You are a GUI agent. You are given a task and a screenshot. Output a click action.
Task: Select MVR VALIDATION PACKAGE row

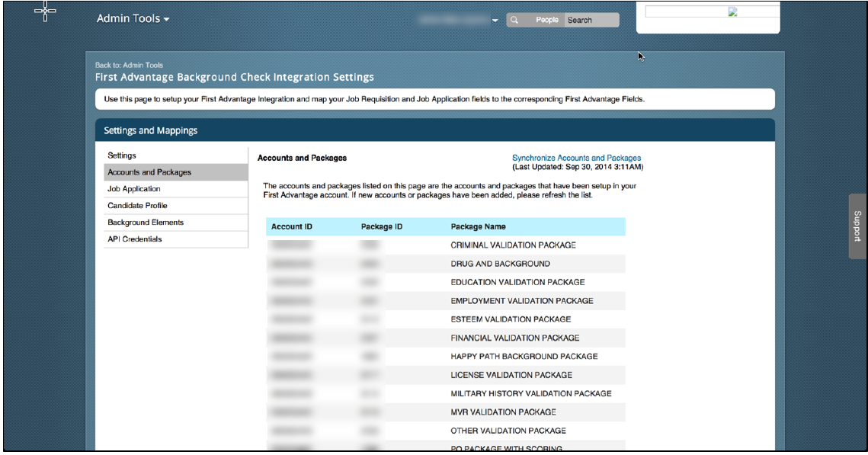(x=446, y=412)
